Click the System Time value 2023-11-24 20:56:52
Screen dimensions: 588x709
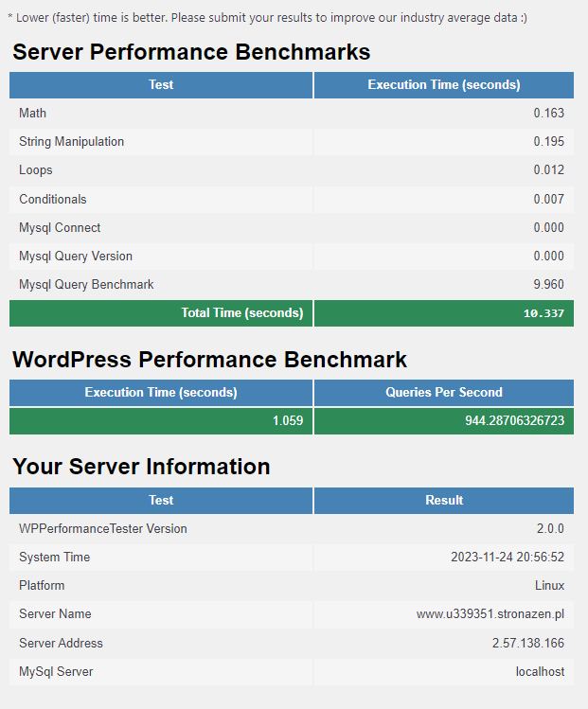coord(508,557)
